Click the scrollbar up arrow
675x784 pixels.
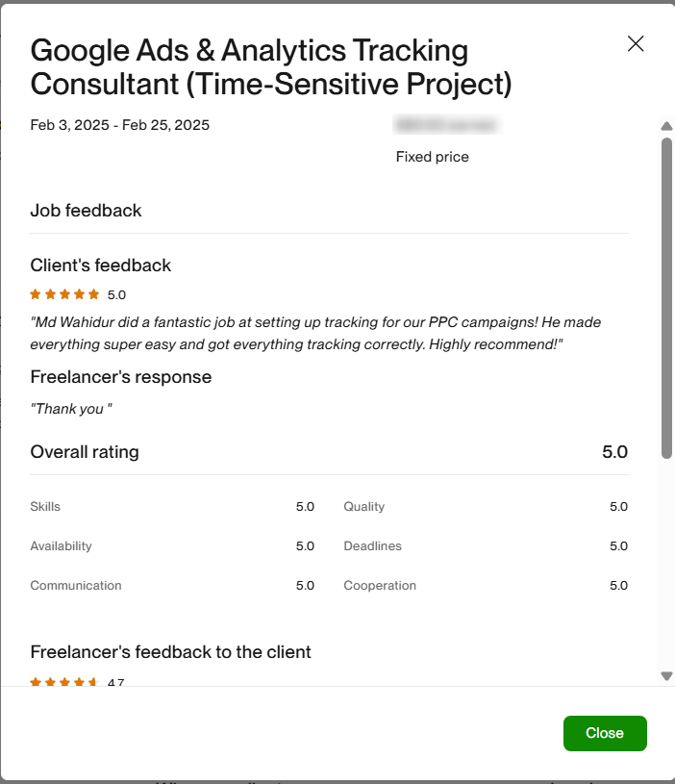tap(666, 126)
